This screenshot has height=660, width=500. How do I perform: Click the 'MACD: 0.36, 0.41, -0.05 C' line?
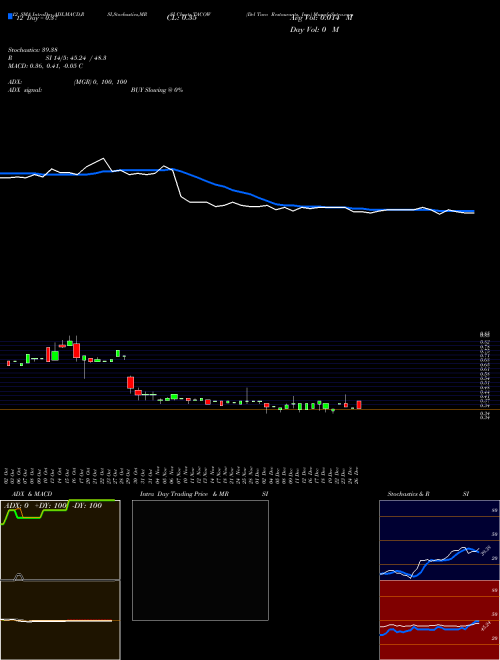pyautogui.click(x=45, y=66)
